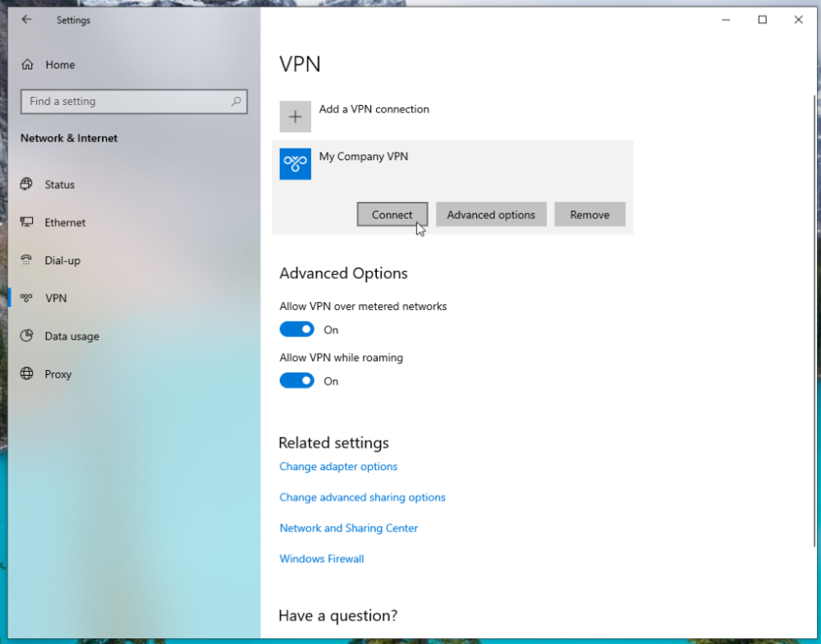Click the vertical scrollbar on the right

click(815, 246)
